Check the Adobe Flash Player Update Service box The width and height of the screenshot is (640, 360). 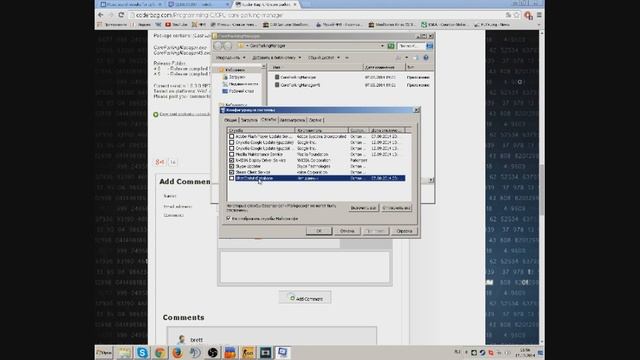point(231,137)
